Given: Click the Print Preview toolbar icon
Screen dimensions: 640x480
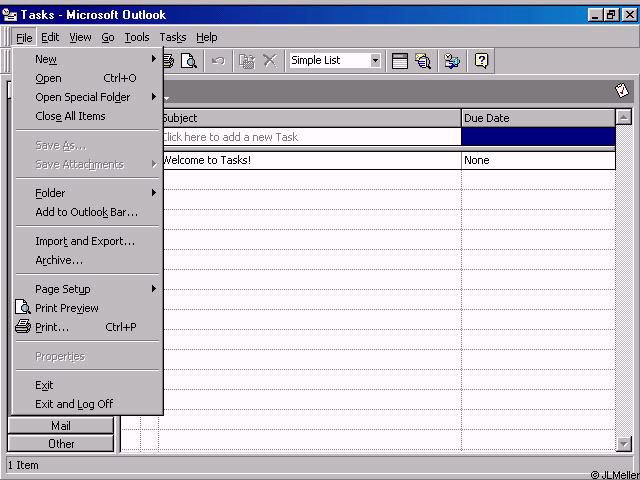Looking at the screenshot, I should [x=189, y=61].
